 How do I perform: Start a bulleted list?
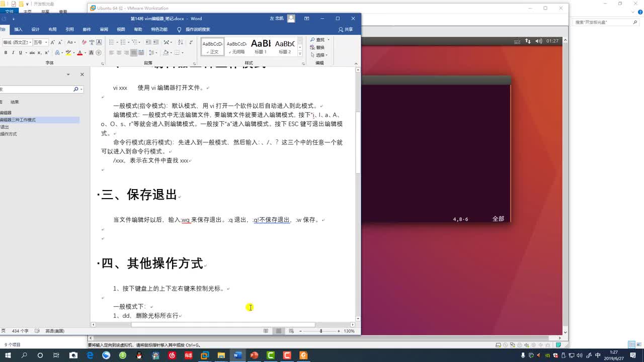tap(111, 42)
